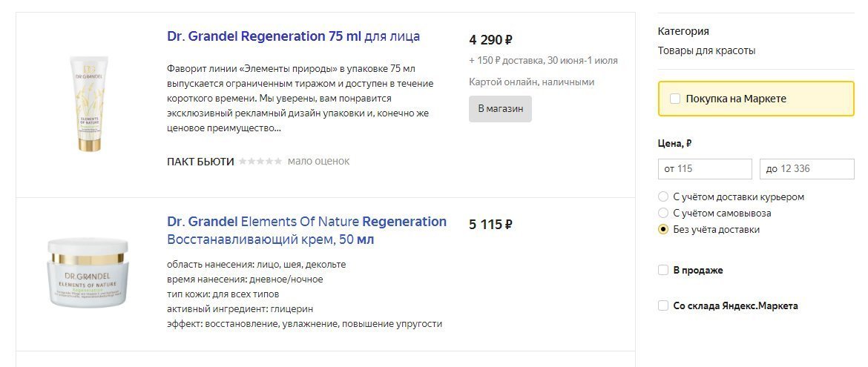Open the ПАКТ БЬЮТИ shop name
The width and height of the screenshot is (868, 367).
point(200,162)
